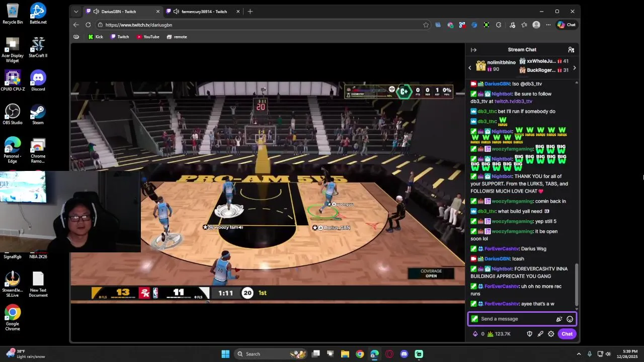Open the Favorites list icon

coord(524,25)
